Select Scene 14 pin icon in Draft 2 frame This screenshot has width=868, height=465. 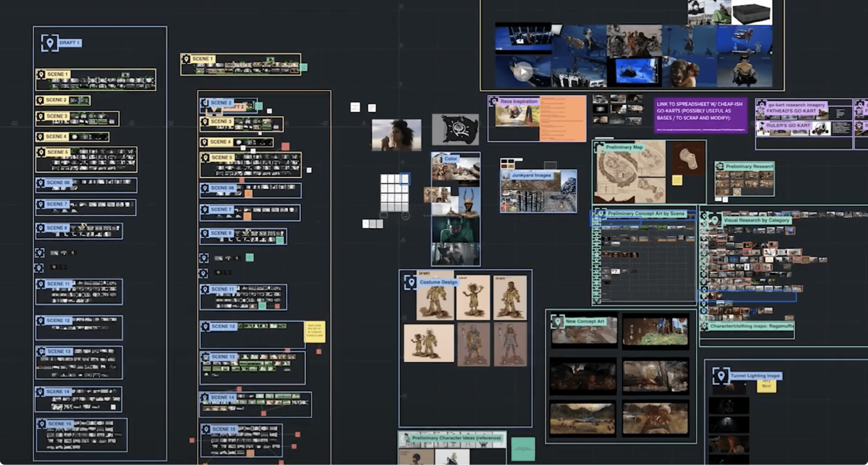tap(206, 398)
